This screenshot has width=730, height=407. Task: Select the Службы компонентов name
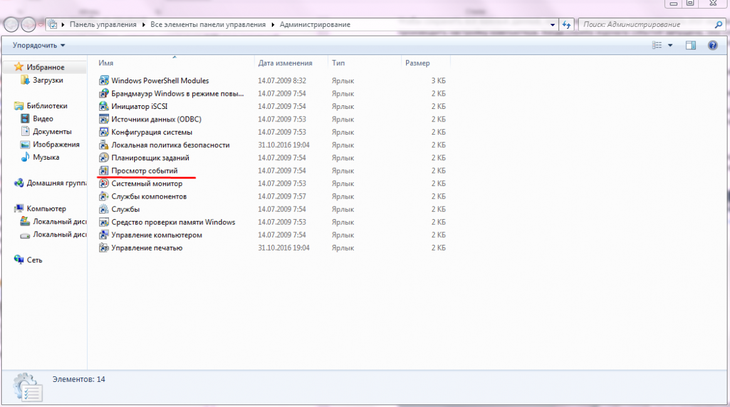point(149,197)
